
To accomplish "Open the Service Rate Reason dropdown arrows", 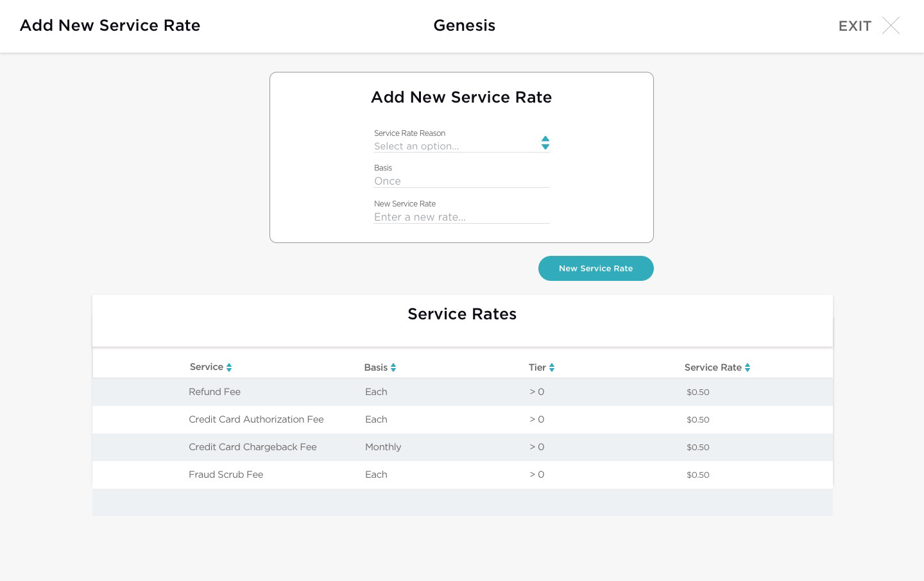I will (545, 142).
